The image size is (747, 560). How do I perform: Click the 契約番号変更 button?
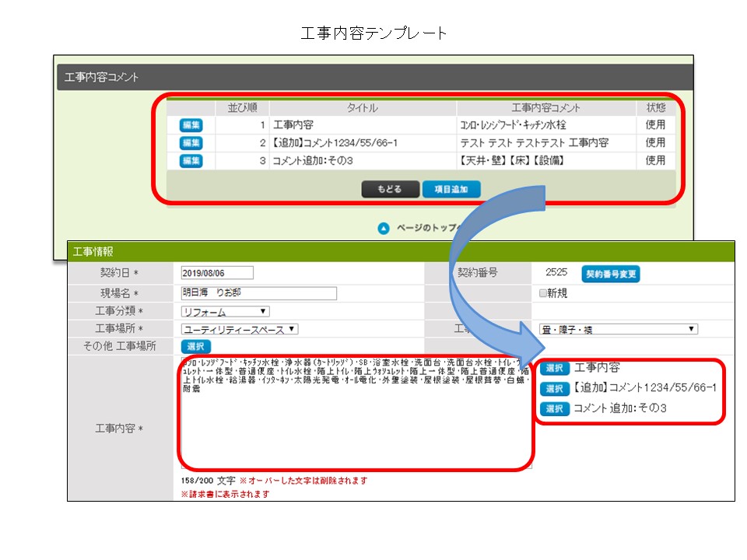pyautogui.click(x=611, y=274)
